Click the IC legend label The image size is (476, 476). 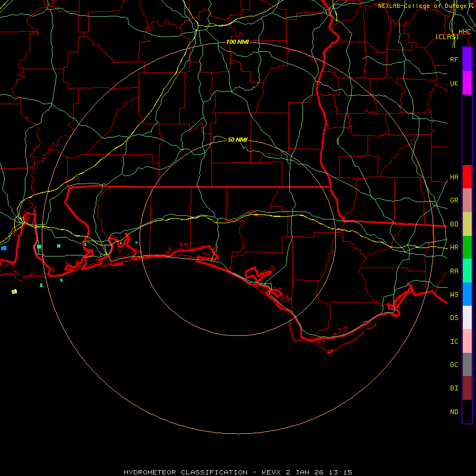[454, 342]
